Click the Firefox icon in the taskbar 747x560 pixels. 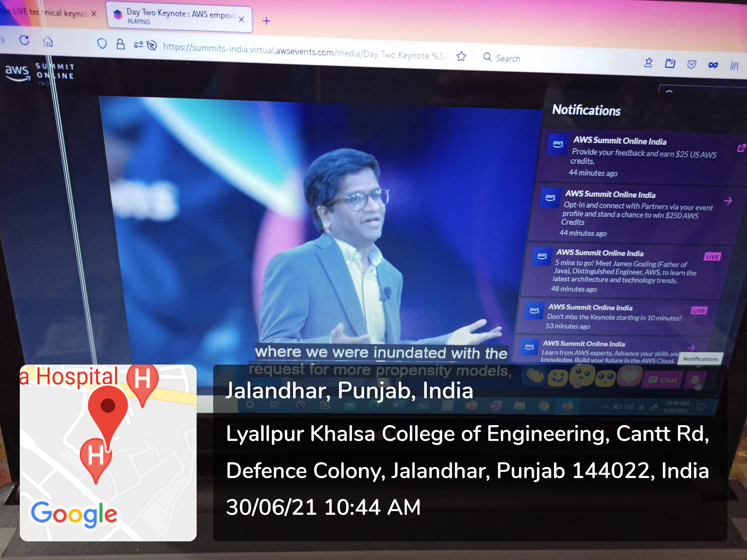click(567, 406)
